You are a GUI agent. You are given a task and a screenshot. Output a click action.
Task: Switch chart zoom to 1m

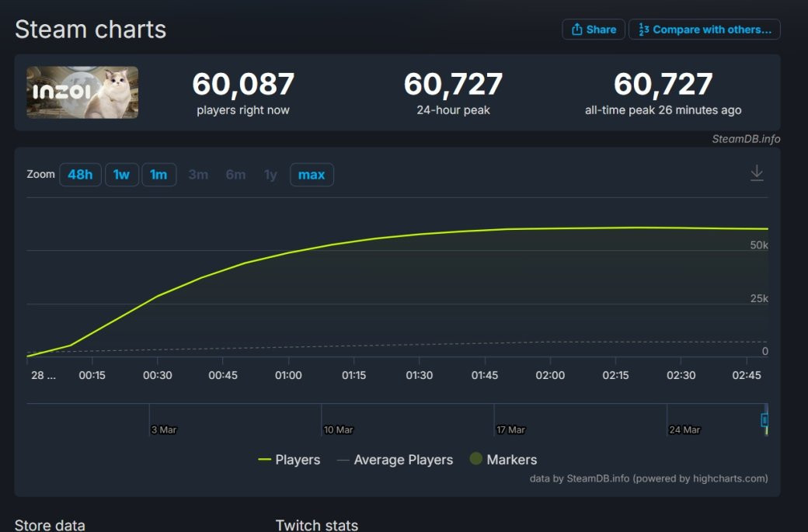(x=158, y=175)
